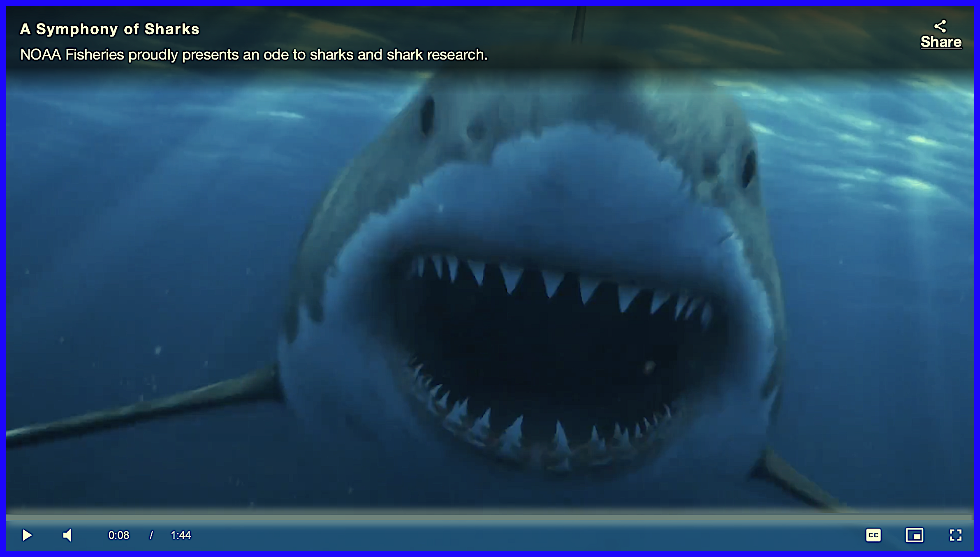Click the video title A Symphony of Sharks
This screenshot has height=557, width=980.
(110, 29)
